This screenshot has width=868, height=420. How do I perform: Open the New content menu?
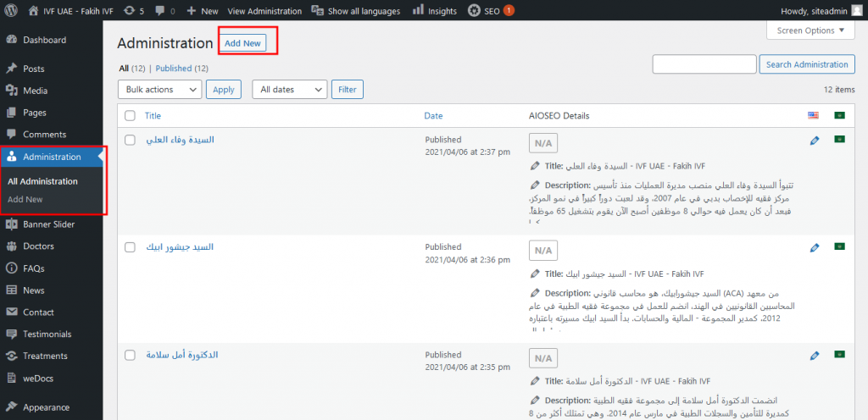coord(203,11)
